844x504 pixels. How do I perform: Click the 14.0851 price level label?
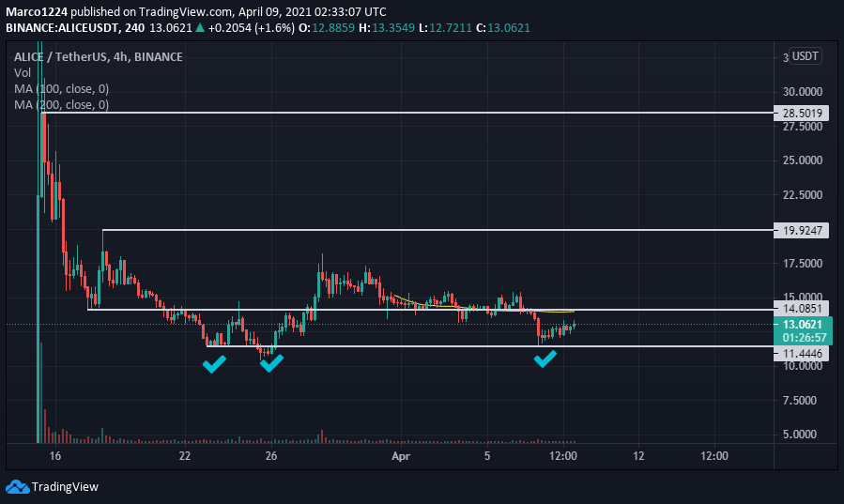click(x=802, y=308)
